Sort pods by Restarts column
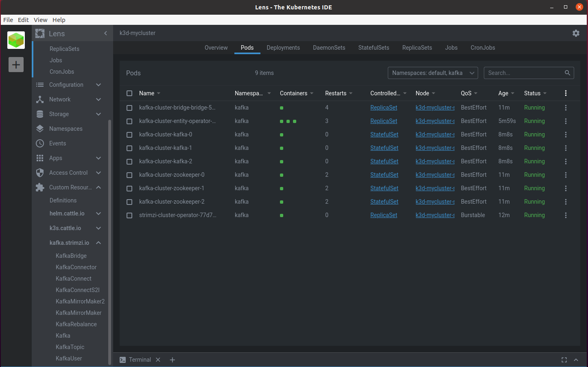The image size is (588, 367). [339, 93]
